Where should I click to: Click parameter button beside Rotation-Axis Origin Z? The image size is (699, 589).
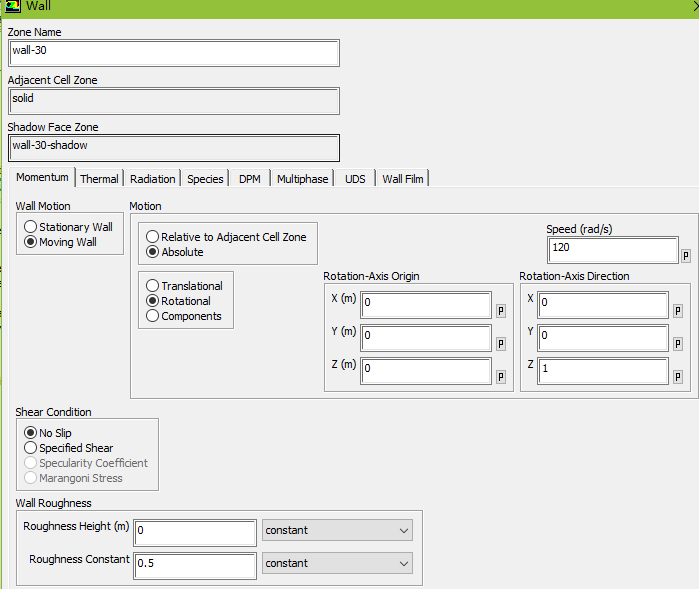click(501, 376)
